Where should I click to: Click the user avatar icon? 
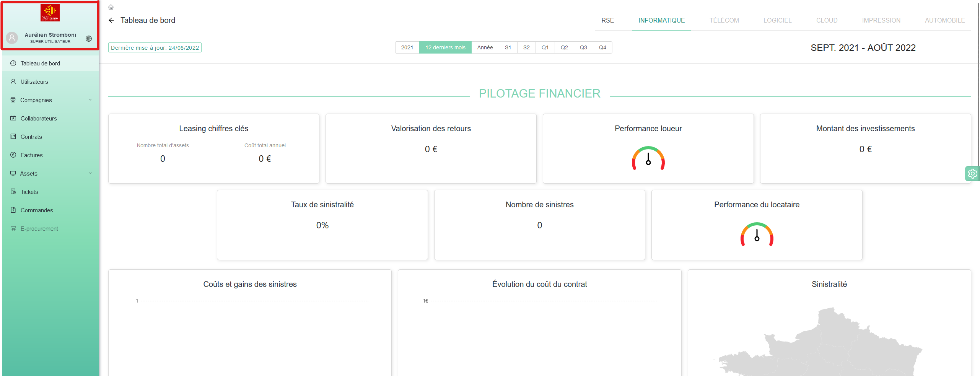pos(12,38)
